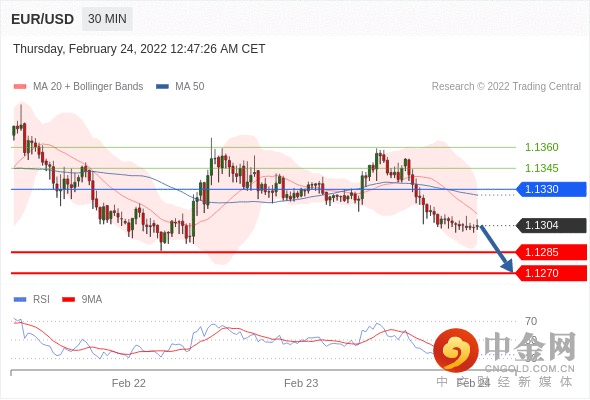590x400 pixels.
Task: Toggle the MA 50 legend entry
Action: coord(180,87)
